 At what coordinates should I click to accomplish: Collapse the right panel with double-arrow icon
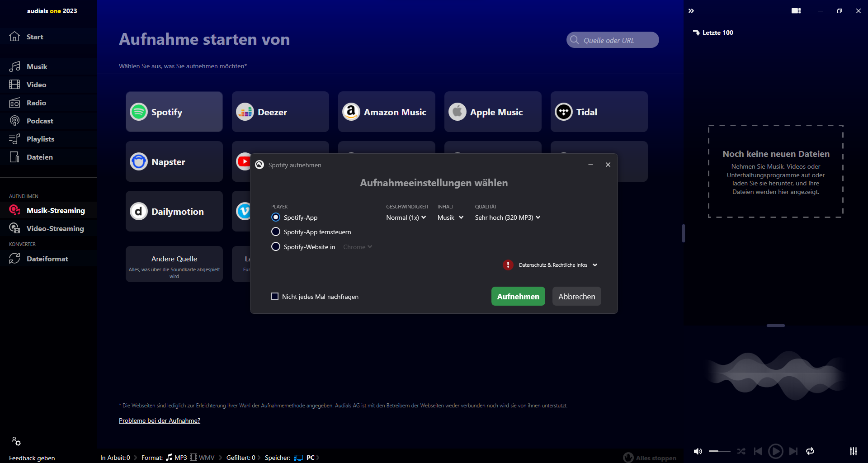[691, 11]
